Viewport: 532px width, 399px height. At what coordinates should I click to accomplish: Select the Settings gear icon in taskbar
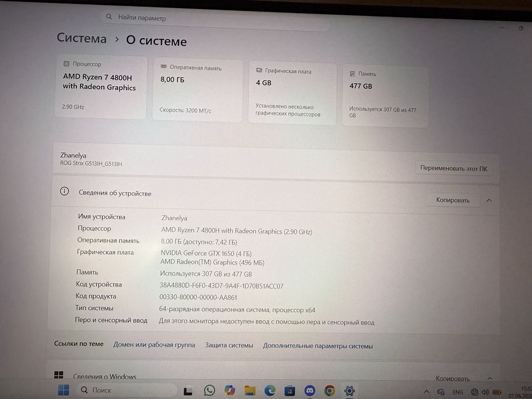pyautogui.click(x=349, y=391)
